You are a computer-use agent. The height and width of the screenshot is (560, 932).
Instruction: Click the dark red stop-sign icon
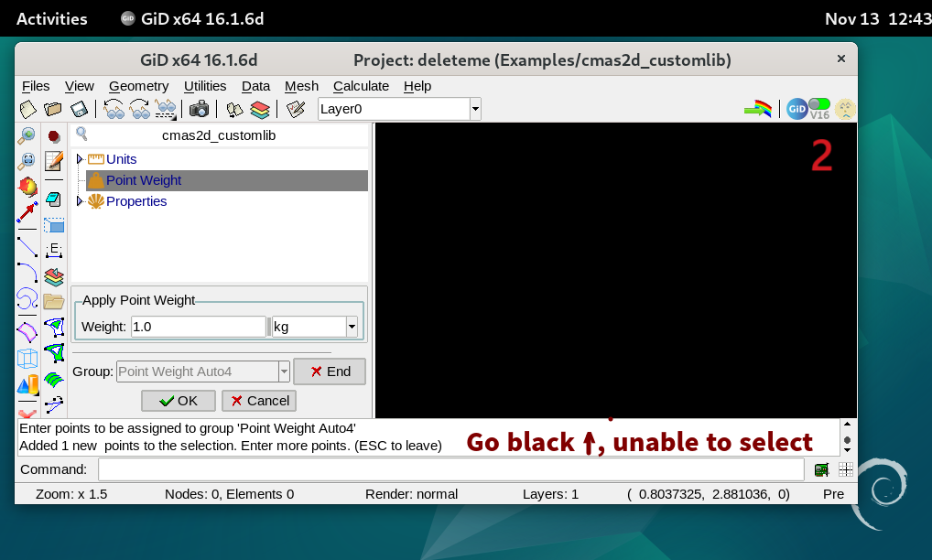pyautogui.click(x=54, y=136)
